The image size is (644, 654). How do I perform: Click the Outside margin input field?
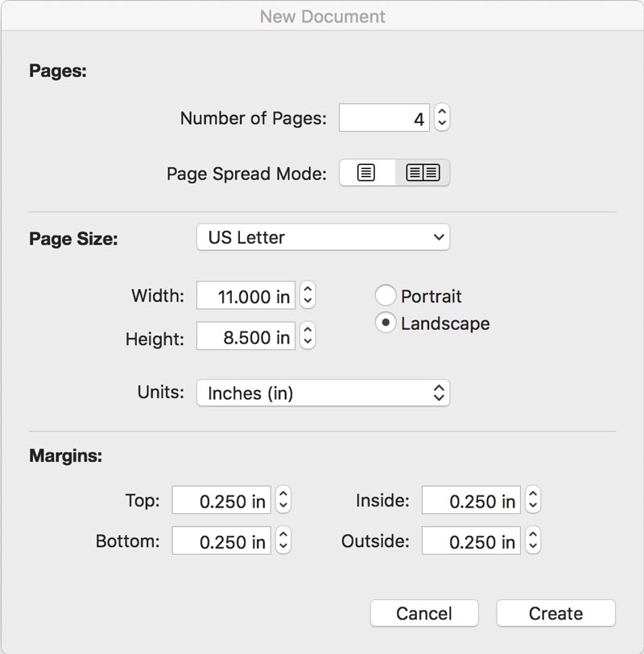[472, 541]
